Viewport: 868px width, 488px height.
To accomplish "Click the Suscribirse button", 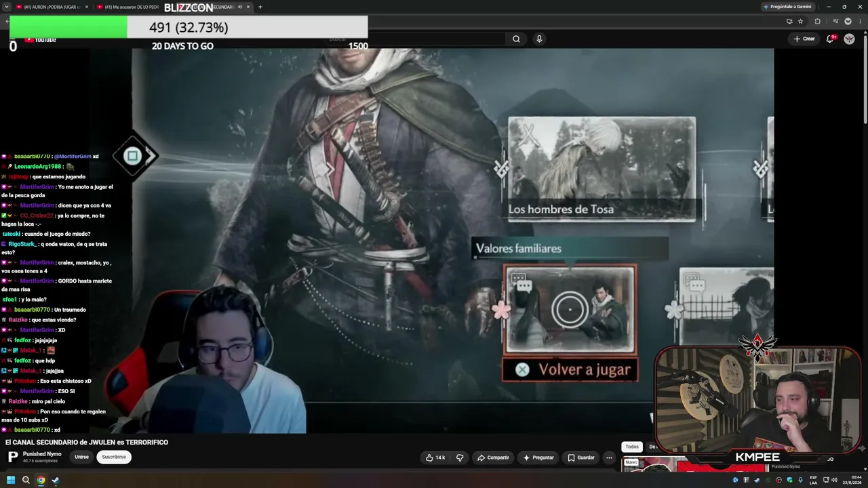I will [114, 457].
